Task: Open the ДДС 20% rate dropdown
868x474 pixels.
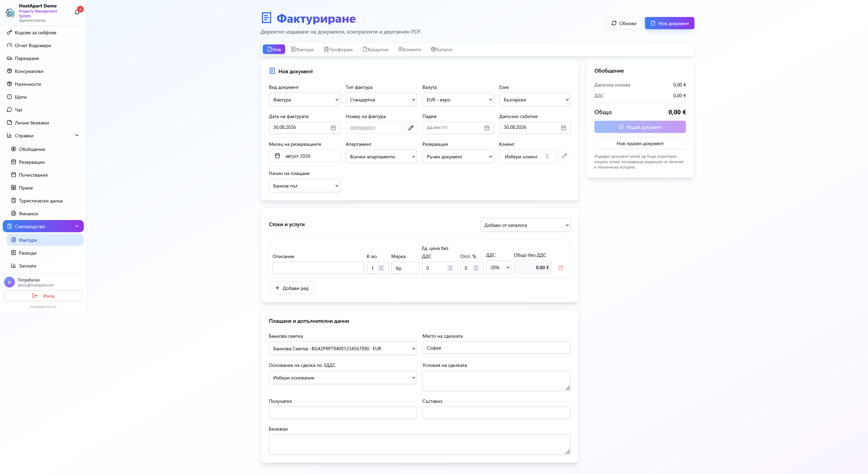Action: (498, 268)
